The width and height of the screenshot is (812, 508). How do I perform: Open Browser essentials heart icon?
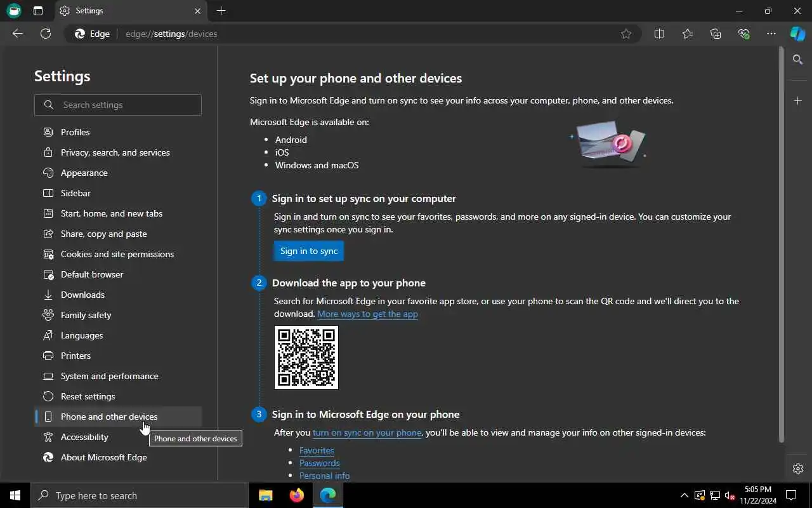(x=743, y=34)
